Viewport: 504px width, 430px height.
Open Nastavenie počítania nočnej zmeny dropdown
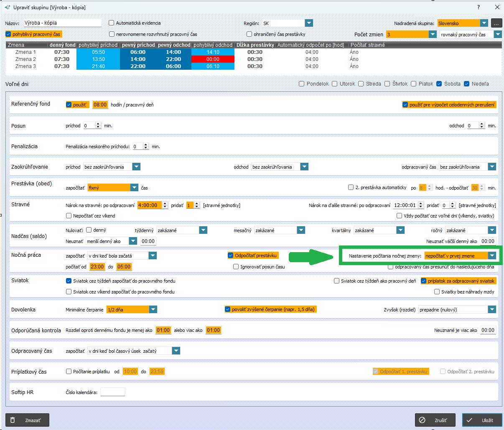(492, 255)
